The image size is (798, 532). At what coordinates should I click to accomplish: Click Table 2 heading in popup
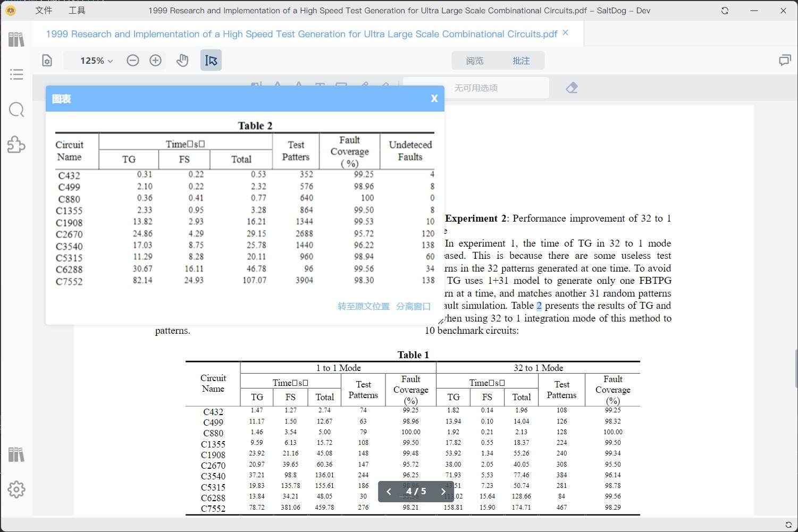[255, 125]
